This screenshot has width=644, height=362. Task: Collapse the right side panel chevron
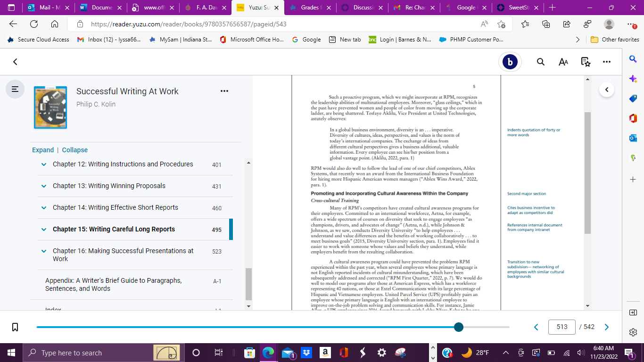(x=607, y=90)
